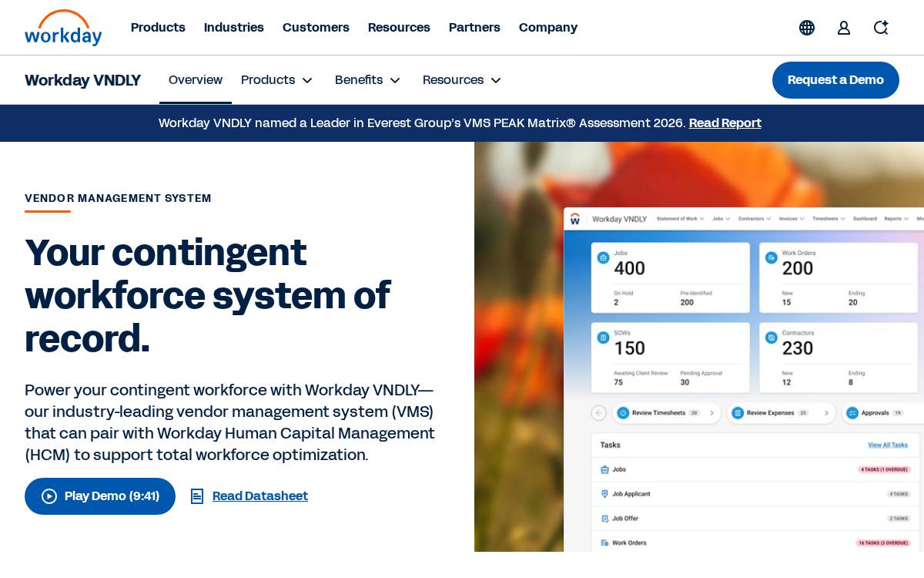
Task: Follow the Read Report link
Action: point(725,123)
